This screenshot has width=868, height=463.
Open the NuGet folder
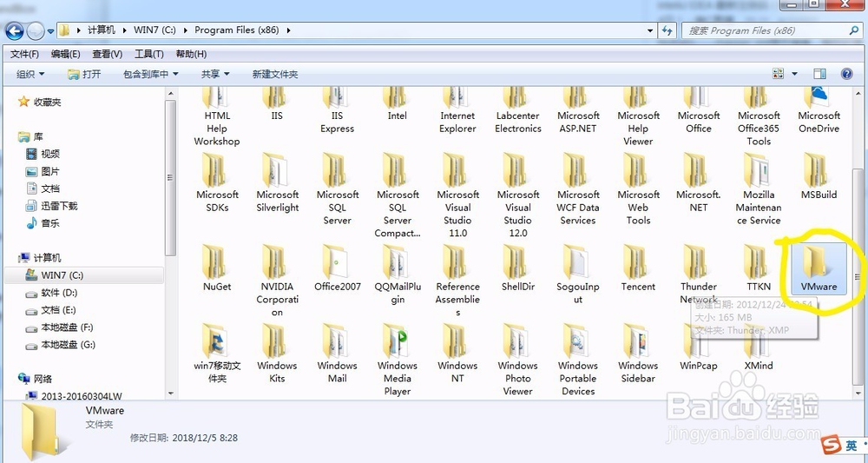(x=217, y=269)
